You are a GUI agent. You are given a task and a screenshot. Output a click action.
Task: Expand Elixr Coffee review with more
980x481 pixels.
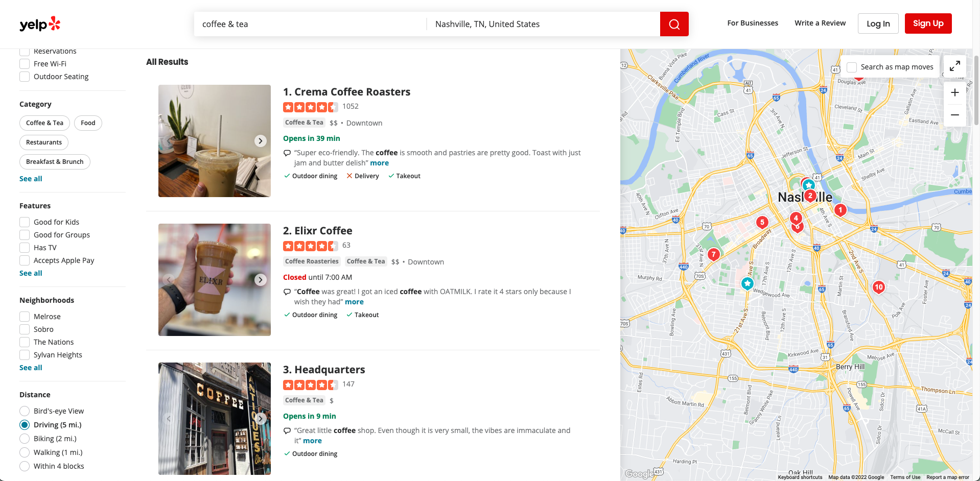[354, 302]
